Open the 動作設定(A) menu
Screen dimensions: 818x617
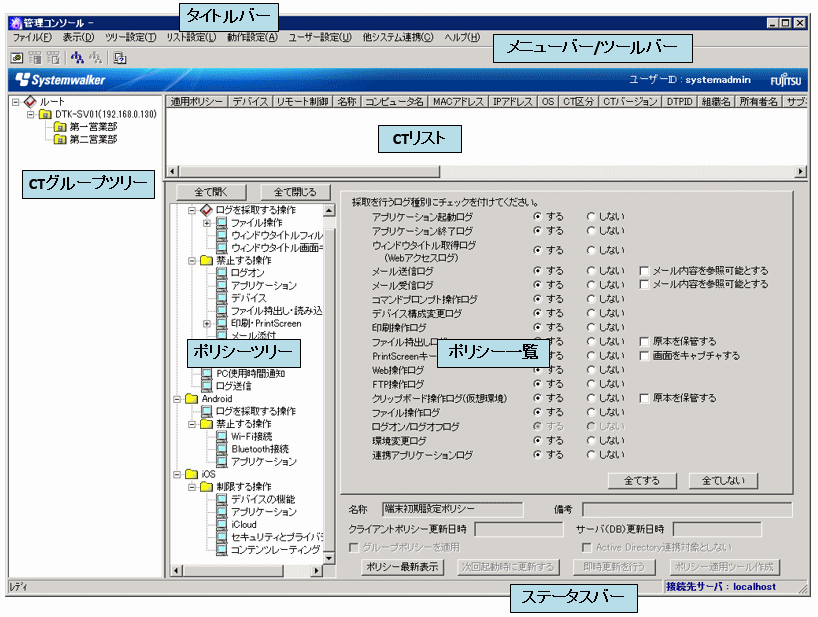pos(252,38)
